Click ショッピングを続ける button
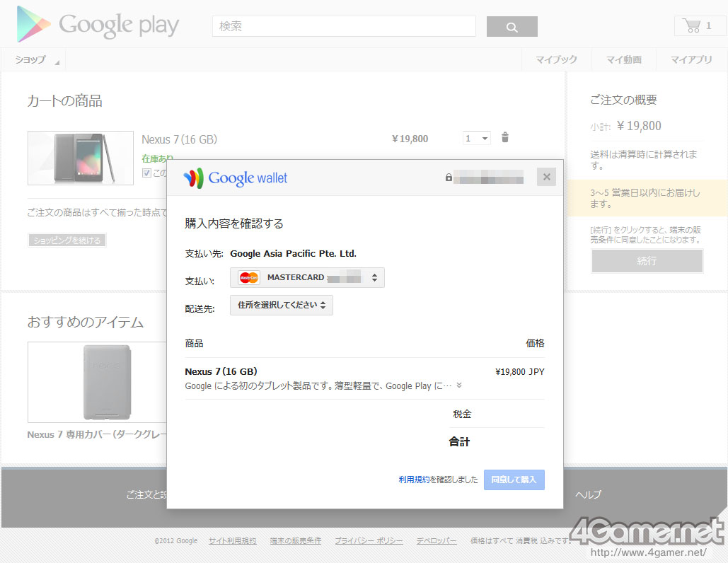 point(67,240)
